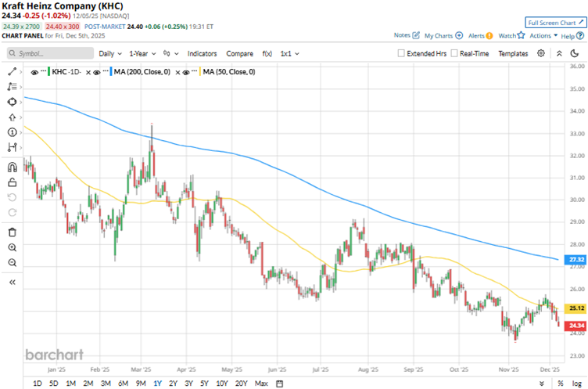Zoom out using the magnifier minus icon
The image size is (588, 389).
click(12, 263)
